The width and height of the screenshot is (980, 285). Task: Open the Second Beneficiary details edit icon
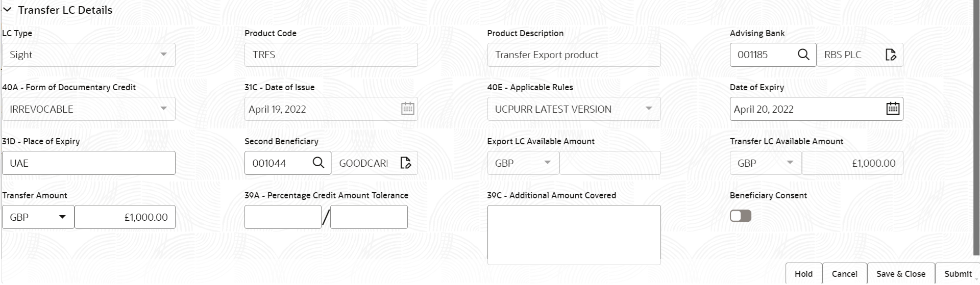[406, 163]
